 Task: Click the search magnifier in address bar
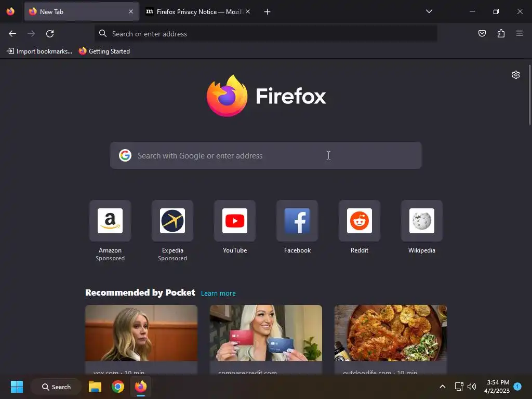(x=102, y=33)
